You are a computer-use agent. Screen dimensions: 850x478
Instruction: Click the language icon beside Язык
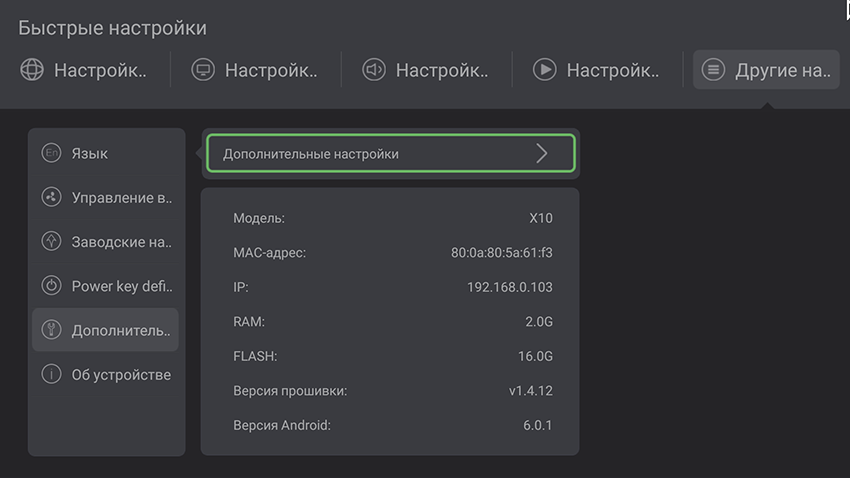pyautogui.click(x=52, y=153)
